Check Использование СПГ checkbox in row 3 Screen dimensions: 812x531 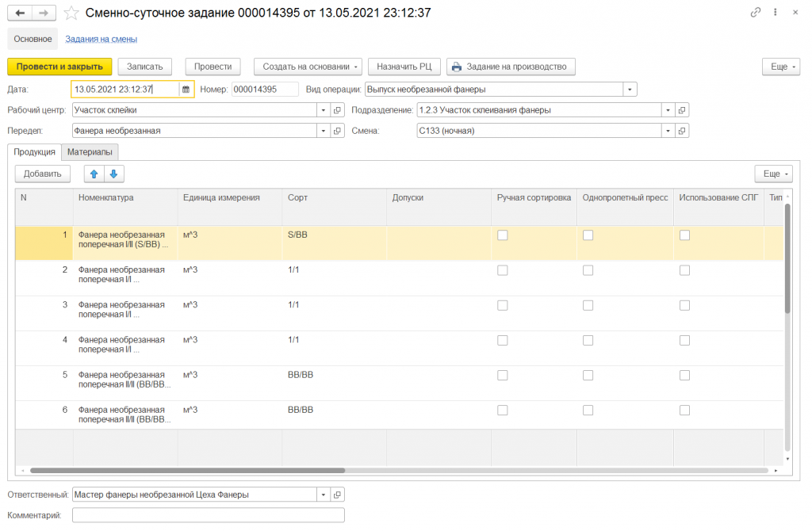tap(684, 305)
